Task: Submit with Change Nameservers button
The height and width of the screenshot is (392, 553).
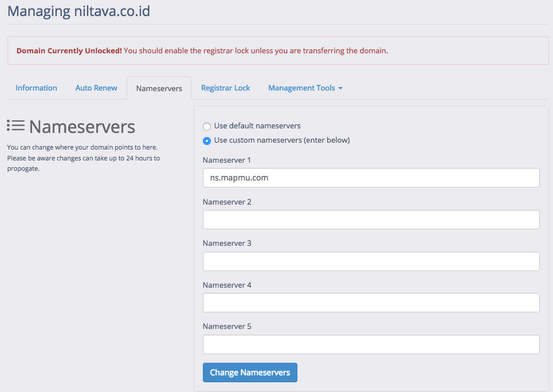Action: [250, 373]
